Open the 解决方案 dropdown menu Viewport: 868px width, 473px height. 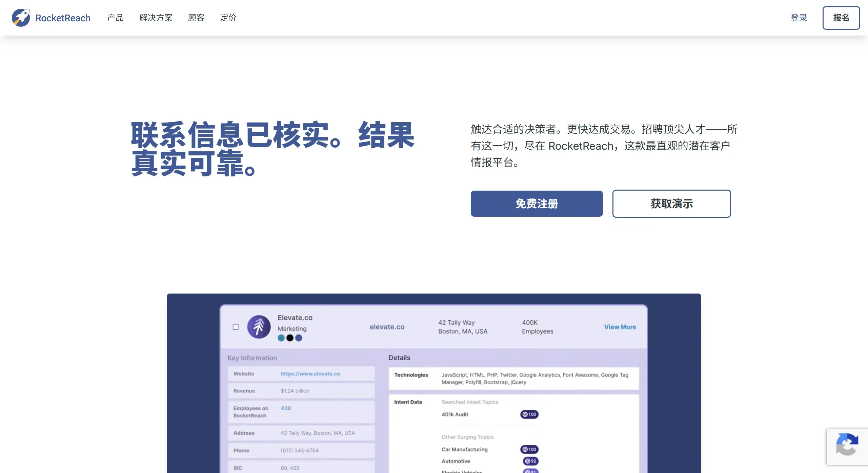156,18
